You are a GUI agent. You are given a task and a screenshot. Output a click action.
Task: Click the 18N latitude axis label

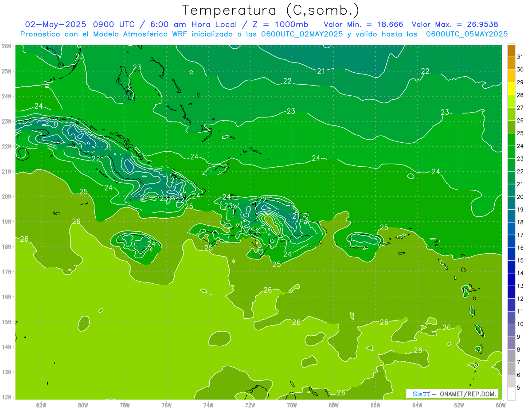coord(6,247)
